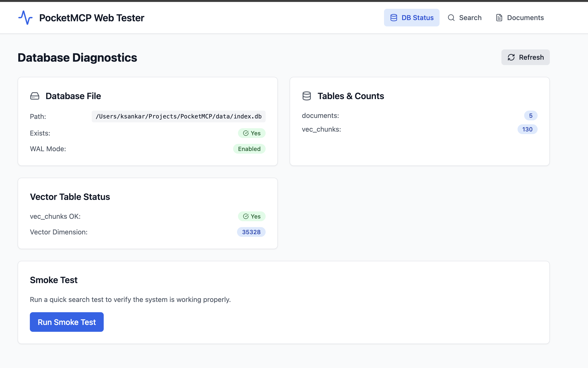Open the DB Status view
Image resolution: width=588 pixels, height=368 pixels.
tap(412, 17)
